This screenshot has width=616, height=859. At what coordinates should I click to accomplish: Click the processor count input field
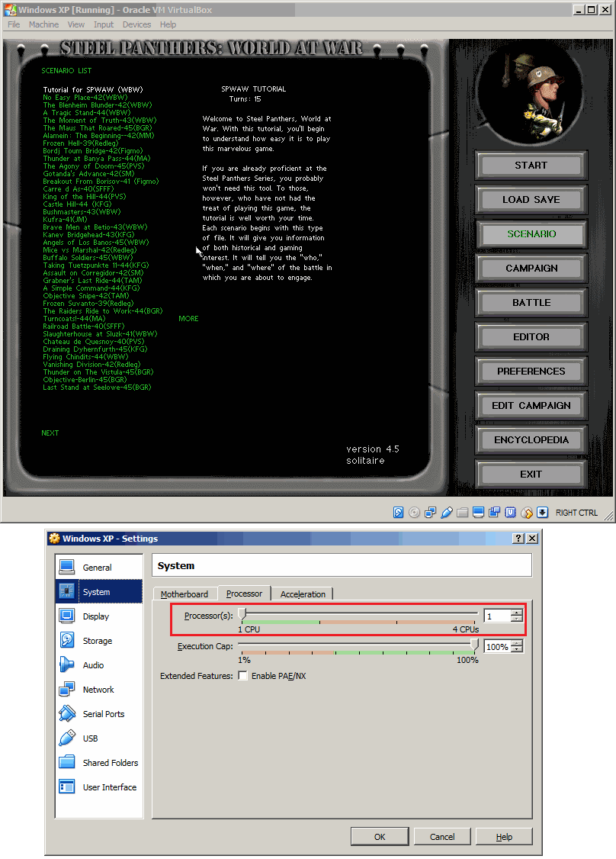click(x=498, y=616)
